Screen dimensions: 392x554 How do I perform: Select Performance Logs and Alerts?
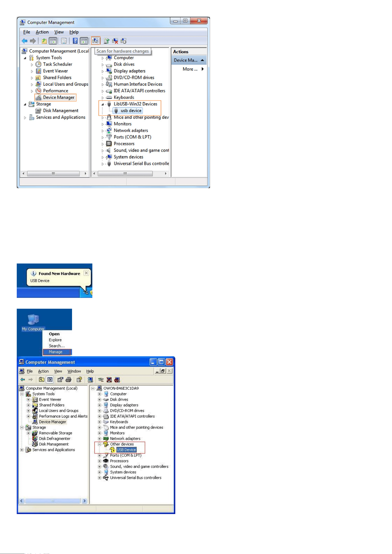tap(63, 416)
